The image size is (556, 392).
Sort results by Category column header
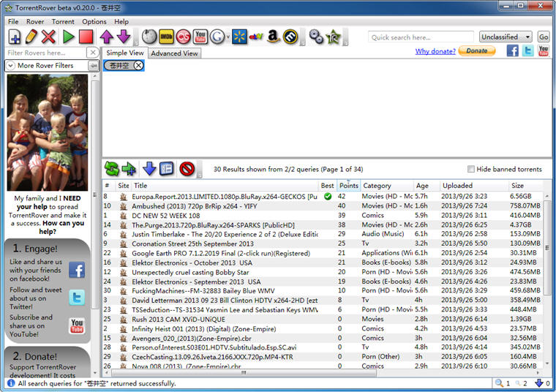tap(387, 185)
